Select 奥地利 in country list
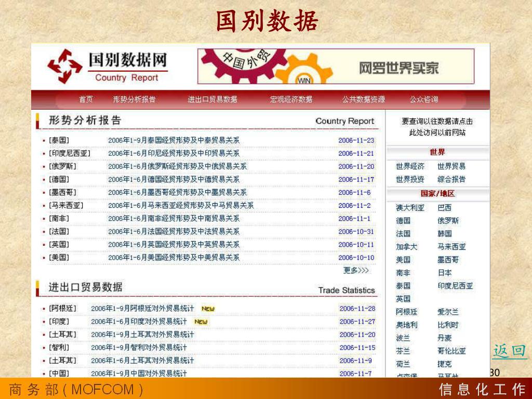 pyautogui.click(x=406, y=325)
